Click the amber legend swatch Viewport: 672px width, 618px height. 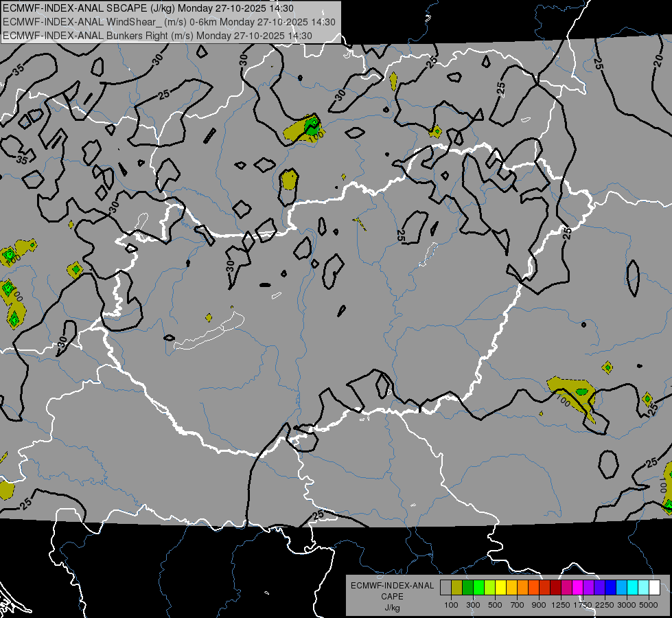click(x=511, y=588)
